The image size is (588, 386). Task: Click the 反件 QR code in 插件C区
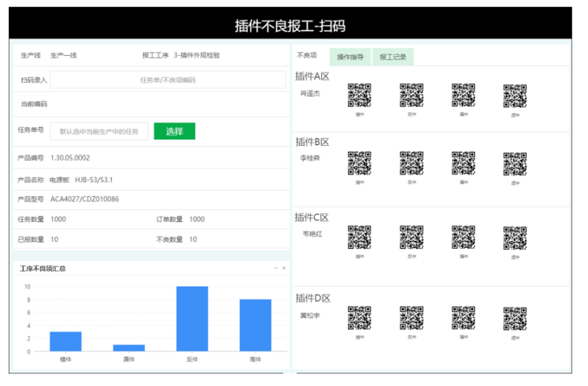click(412, 237)
